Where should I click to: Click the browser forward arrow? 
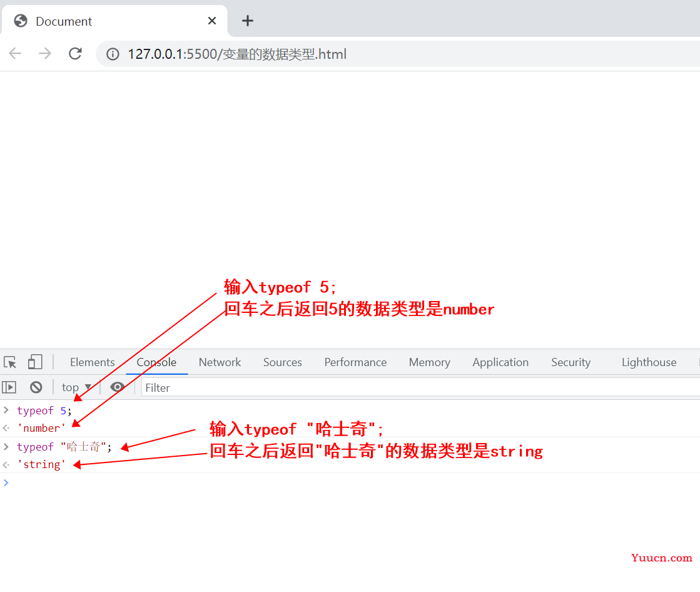tap(45, 54)
